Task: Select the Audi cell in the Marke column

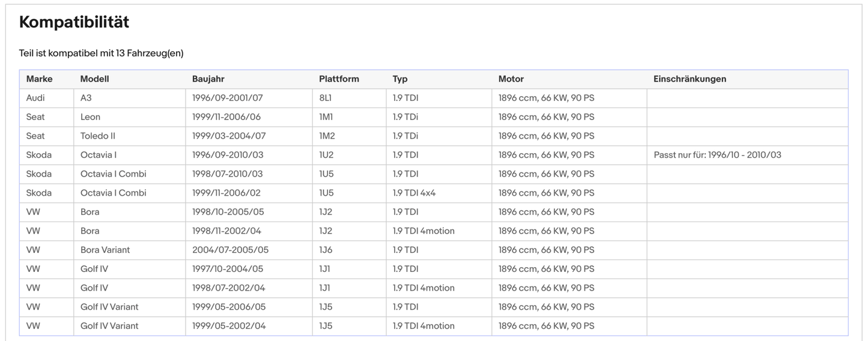Action: click(35, 98)
